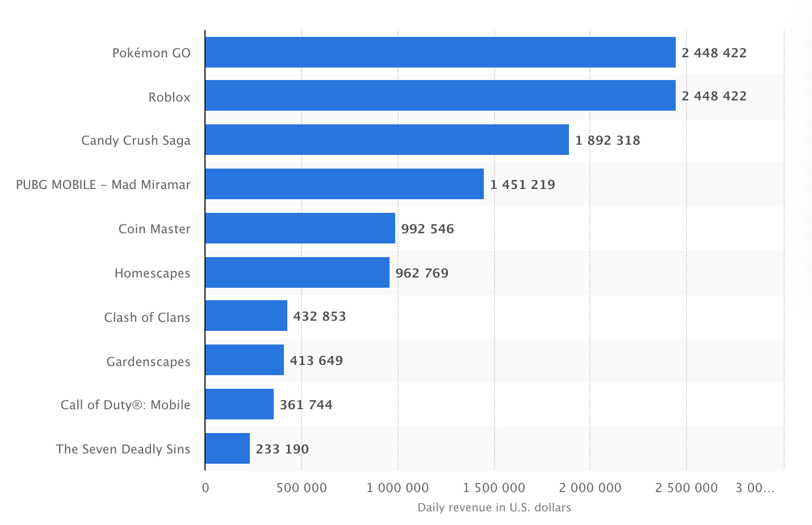The width and height of the screenshot is (812, 525).
Task: Click the Pokémon GO revenue bar
Action: point(437,52)
